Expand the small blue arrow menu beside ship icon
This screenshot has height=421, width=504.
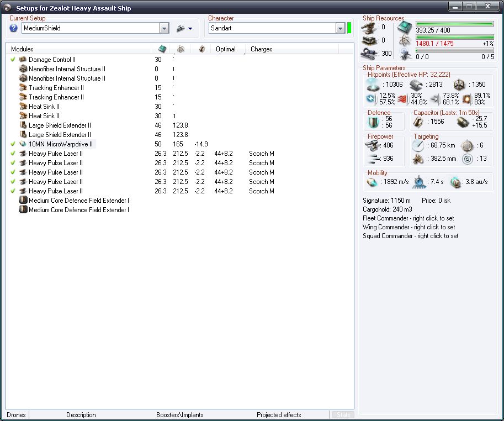click(x=190, y=29)
